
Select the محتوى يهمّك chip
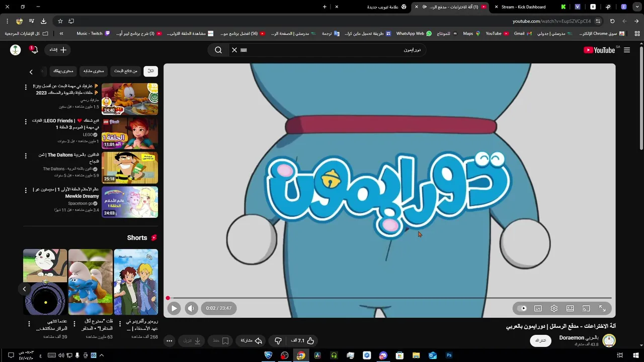pos(63,71)
